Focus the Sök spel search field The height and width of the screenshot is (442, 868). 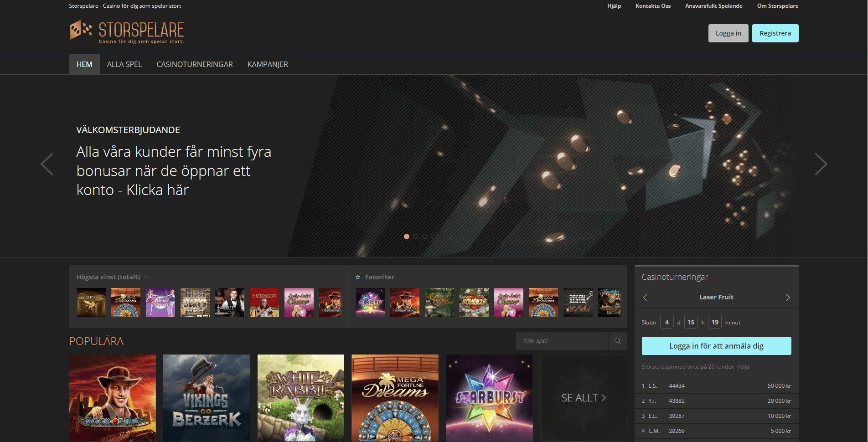[562, 341]
